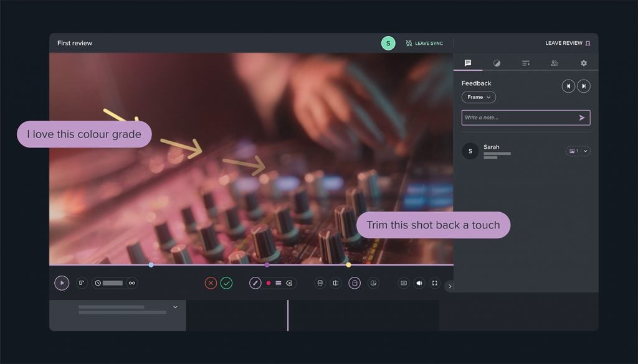Select the drawing pen annotation tool
The height and width of the screenshot is (364, 638).
point(255,283)
